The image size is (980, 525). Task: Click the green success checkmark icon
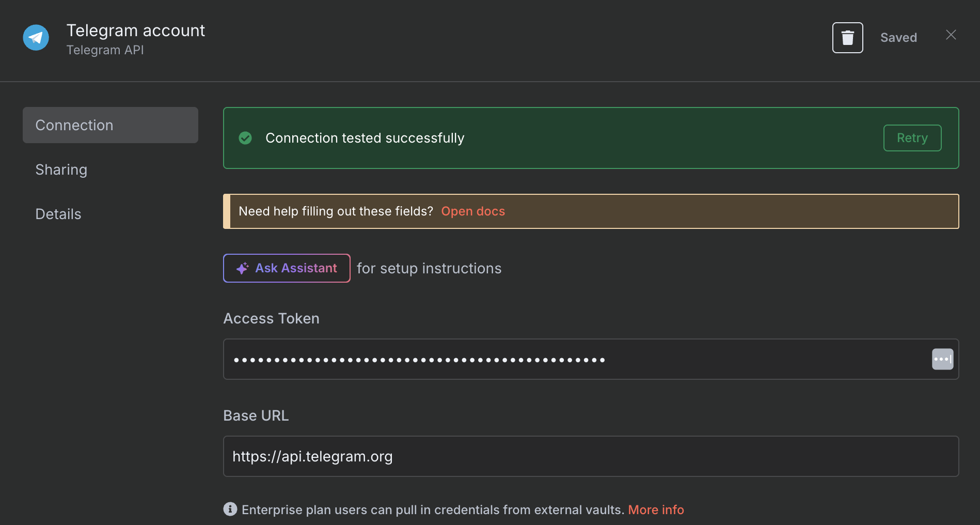click(245, 138)
